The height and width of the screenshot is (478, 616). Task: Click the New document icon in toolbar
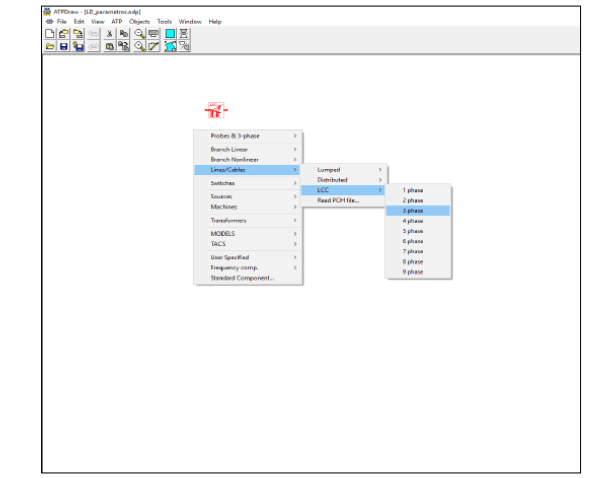point(51,33)
